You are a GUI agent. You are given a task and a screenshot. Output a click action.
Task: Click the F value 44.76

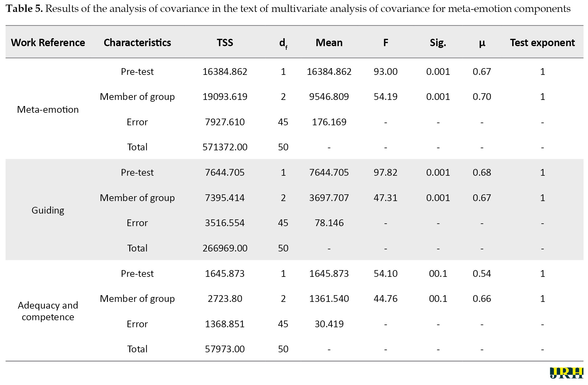tap(386, 299)
